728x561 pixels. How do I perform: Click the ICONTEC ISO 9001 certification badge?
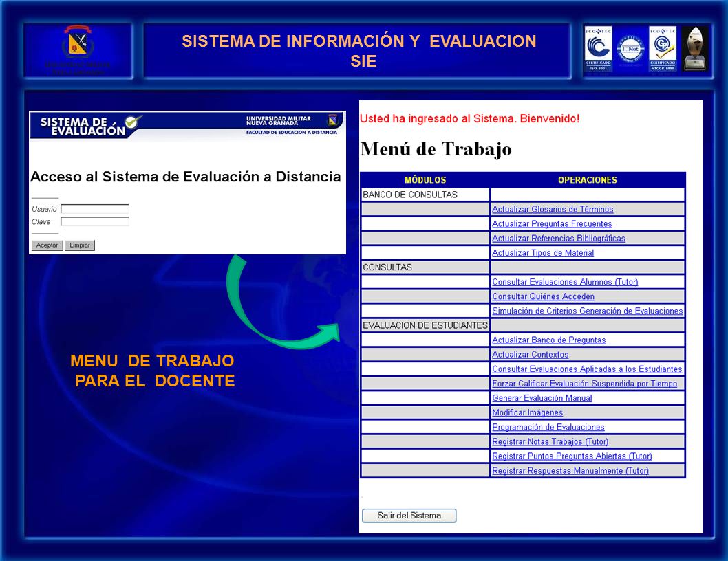598,49
